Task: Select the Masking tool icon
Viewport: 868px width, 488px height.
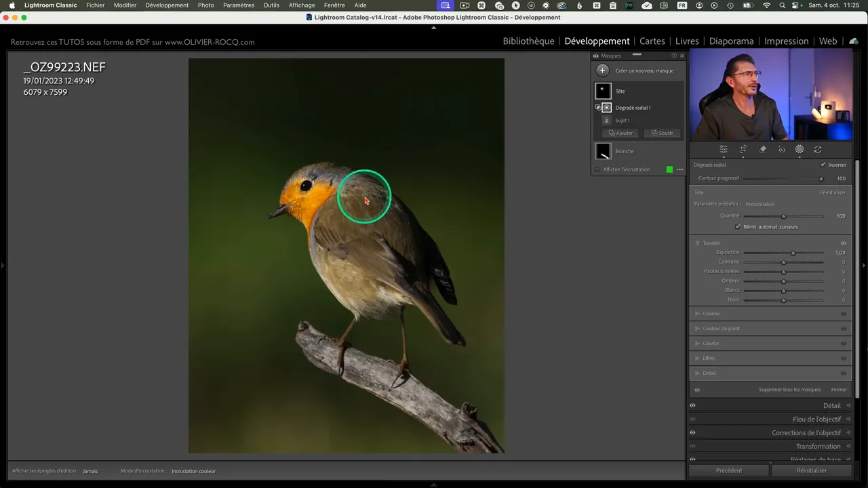Action: click(800, 150)
